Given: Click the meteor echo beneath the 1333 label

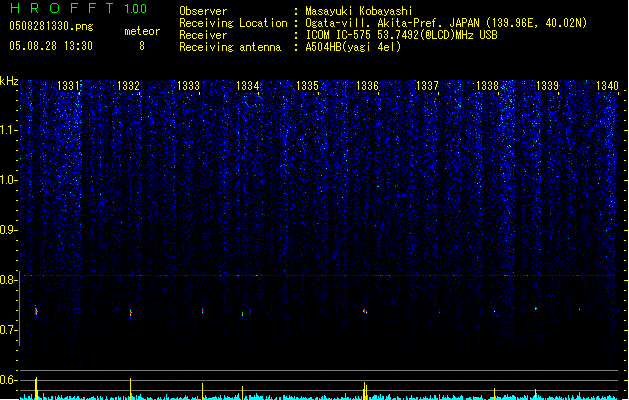Looking at the screenshot, I should tap(202, 311).
